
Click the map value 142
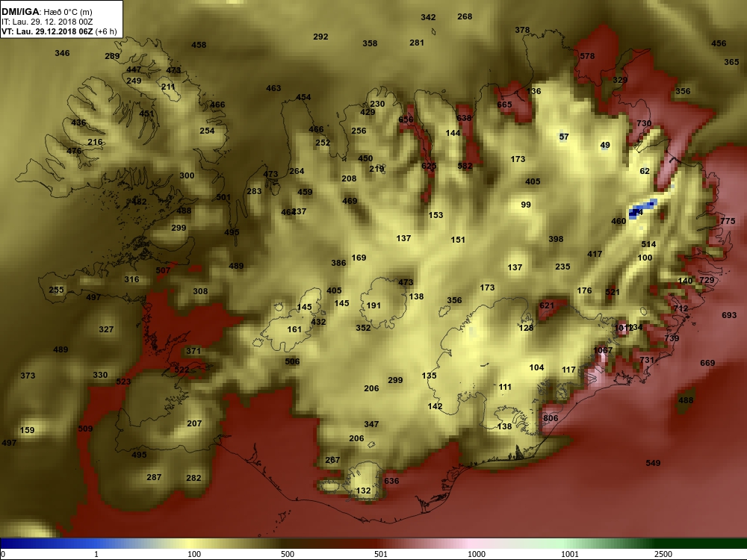coord(435,406)
